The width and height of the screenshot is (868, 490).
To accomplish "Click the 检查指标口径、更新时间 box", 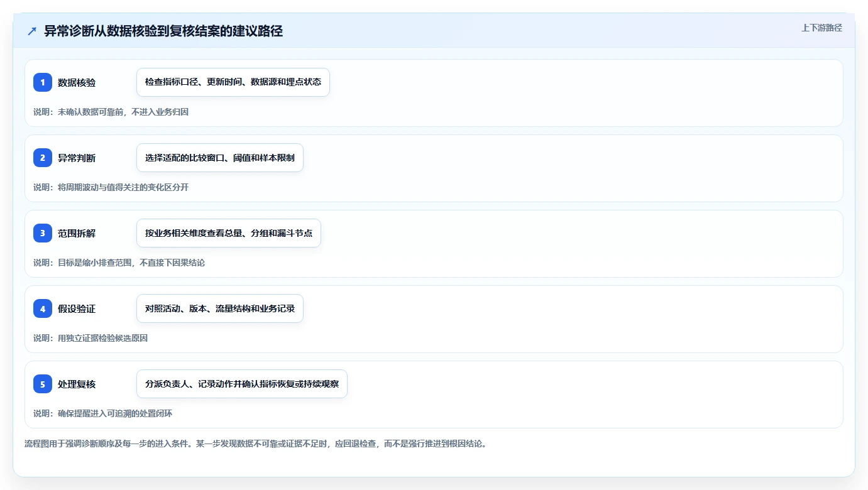I will point(233,82).
